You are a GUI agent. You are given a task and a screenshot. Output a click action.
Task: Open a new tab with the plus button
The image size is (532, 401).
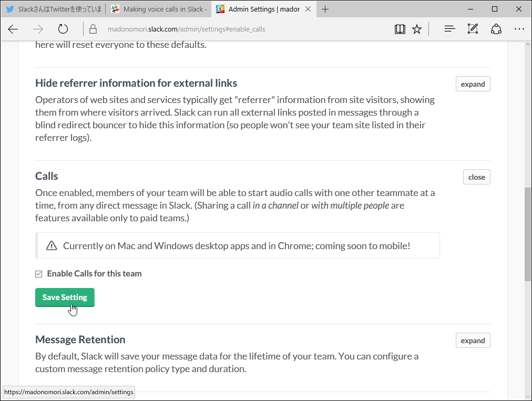pos(325,9)
